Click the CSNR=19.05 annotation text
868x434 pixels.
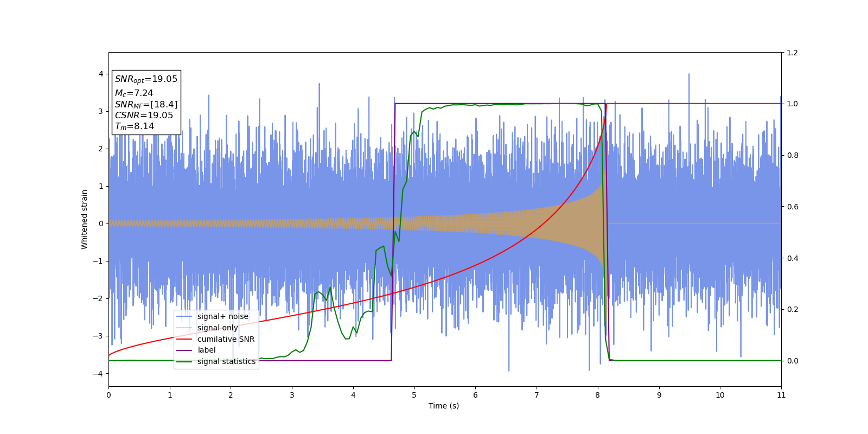point(144,115)
